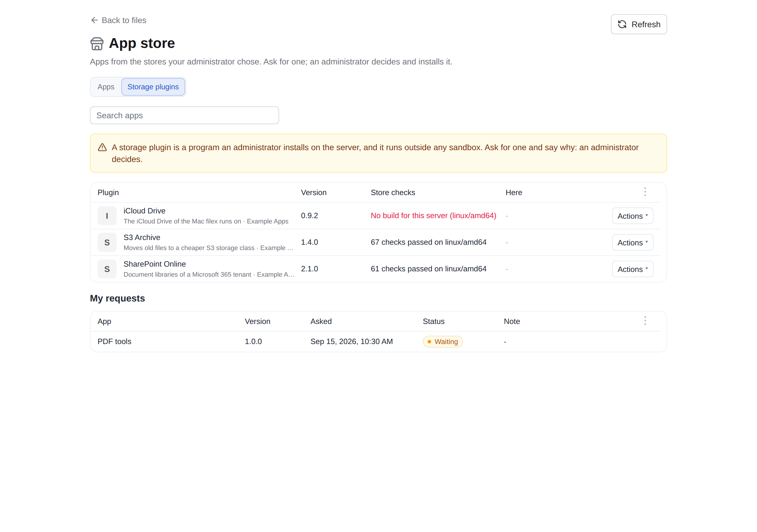Click the iCloud Drive plugin name
The width and height of the screenshot is (757, 532).
pyautogui.click(x=144, y=211)
